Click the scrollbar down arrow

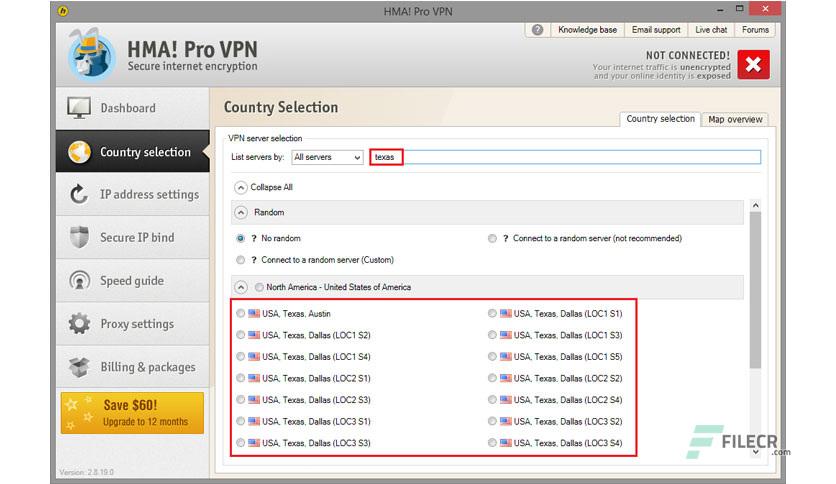pyautogui.click(x=755, y=452)
